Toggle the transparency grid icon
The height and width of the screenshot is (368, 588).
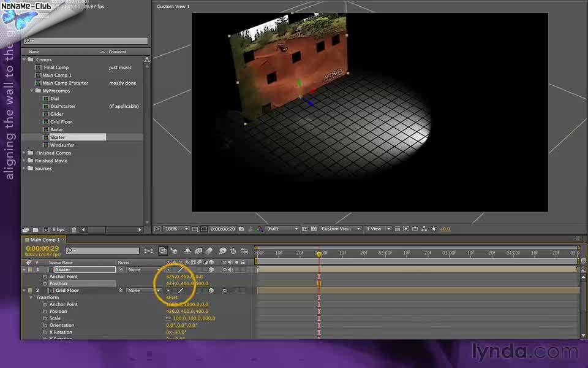pos(314,229)
